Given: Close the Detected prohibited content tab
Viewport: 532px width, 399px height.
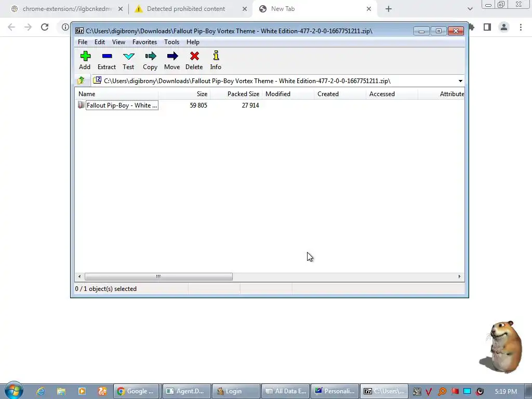Looking at the screenshot, I should point(245,9).
